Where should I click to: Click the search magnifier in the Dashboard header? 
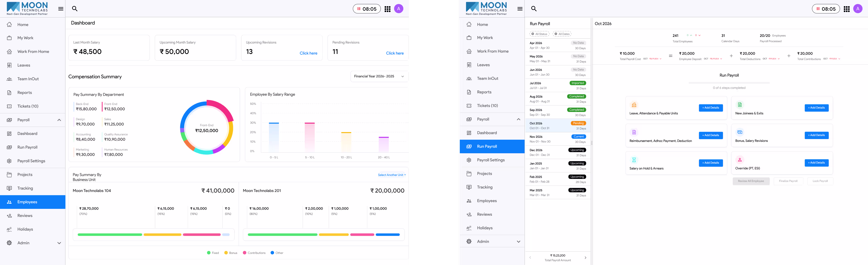point(75,8)
